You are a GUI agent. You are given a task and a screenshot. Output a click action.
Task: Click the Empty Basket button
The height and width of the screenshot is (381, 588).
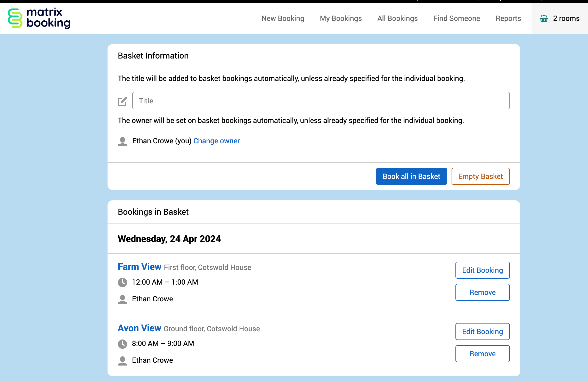480,176
